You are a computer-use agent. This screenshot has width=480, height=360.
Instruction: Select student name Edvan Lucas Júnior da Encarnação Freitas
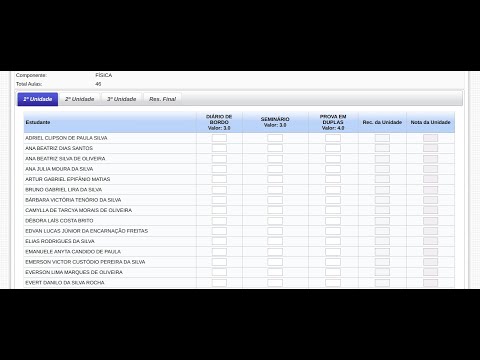point(87,231)
